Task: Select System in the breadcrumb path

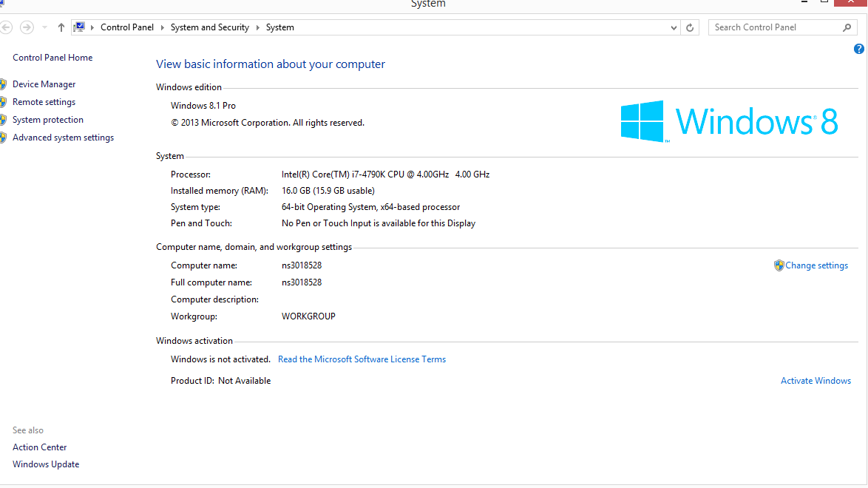Action: pos(280,27)
